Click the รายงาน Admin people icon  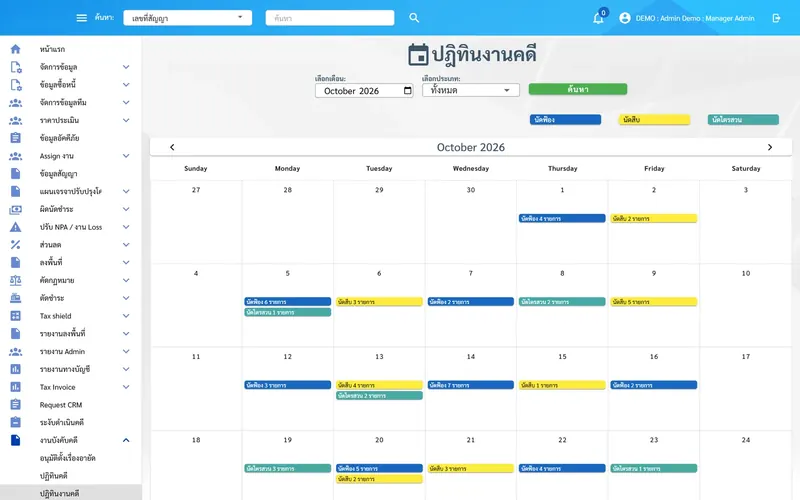[15, 352]
